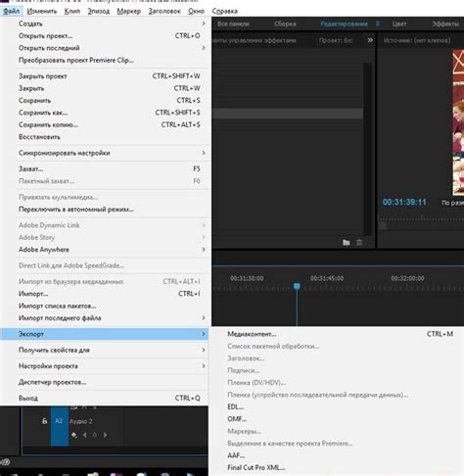
Task: Open the Клип menu
Action: pos(72,11)
